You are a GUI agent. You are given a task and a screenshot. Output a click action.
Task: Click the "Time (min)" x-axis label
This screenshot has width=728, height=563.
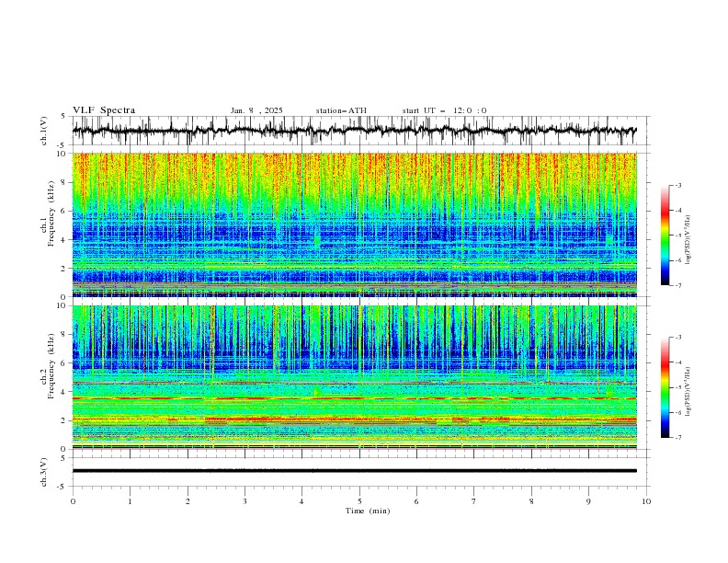tap(368, 511)
